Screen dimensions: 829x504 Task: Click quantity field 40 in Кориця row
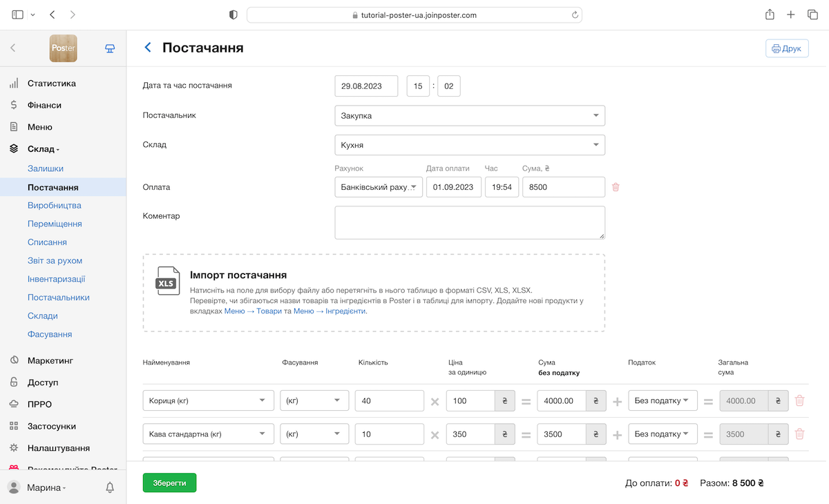click(390, 400)
